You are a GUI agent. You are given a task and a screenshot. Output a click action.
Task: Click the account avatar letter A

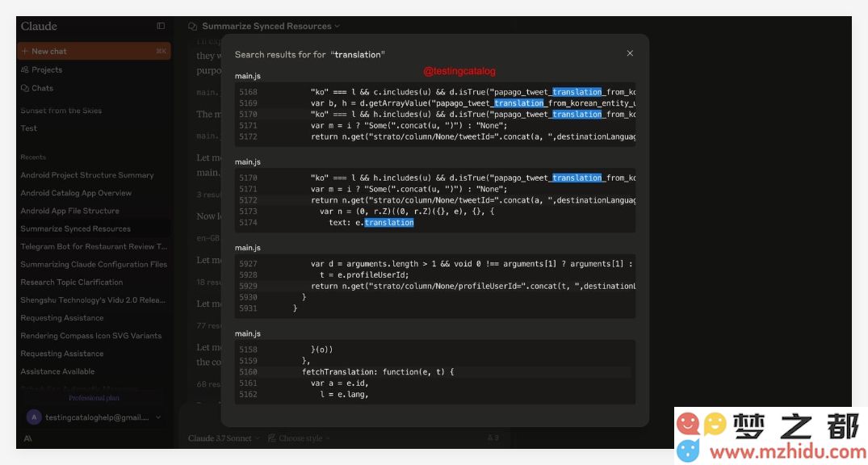click(x=34, y=417)
